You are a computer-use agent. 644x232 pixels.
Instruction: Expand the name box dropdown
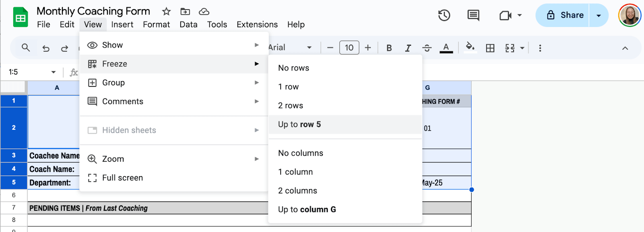(54, 72)
